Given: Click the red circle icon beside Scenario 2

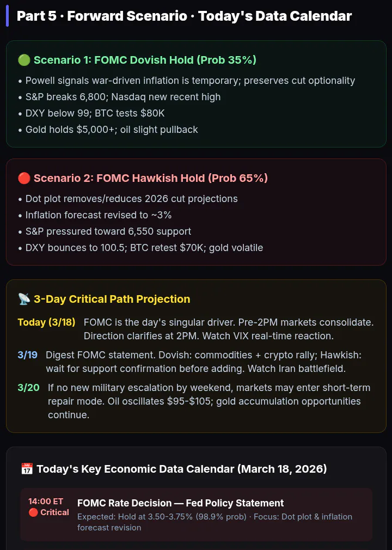Looking at the screenshot, I should tap(24, 178).
